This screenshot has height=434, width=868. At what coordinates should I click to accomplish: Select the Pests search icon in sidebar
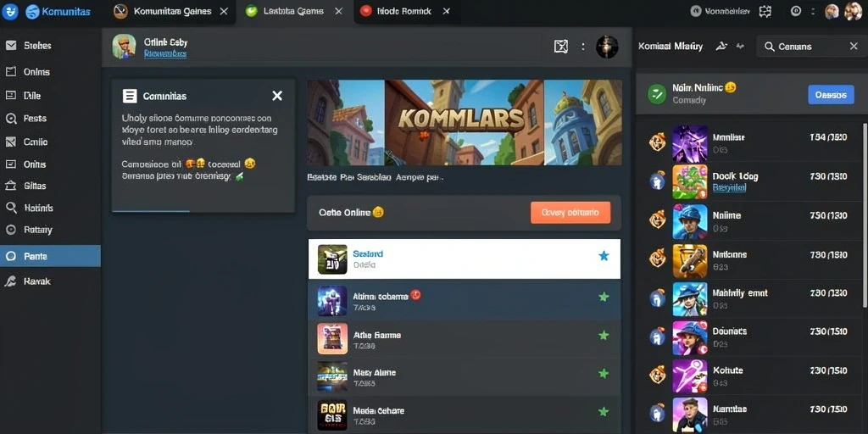pyautogui.click(x=10, y=119)
